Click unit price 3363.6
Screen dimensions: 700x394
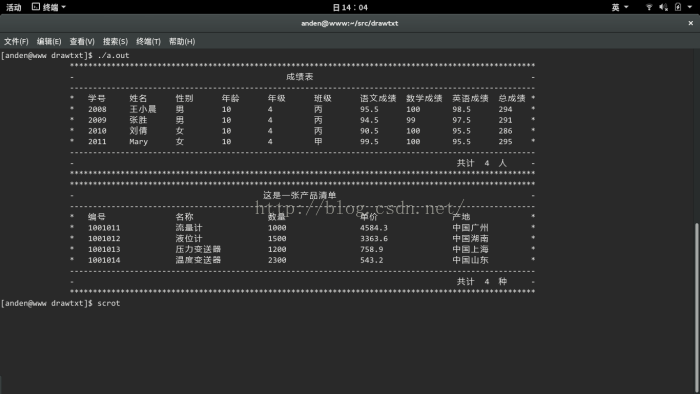[374, 238]
